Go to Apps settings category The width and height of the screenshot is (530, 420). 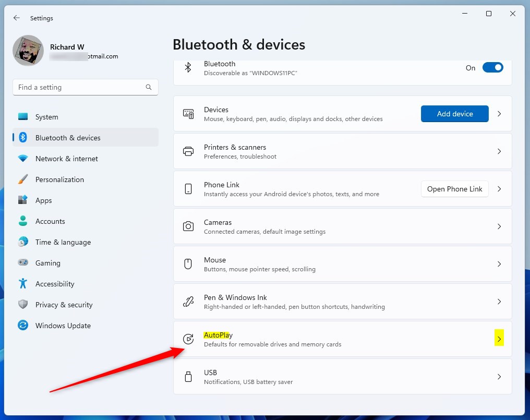click(x=44, y=200)
